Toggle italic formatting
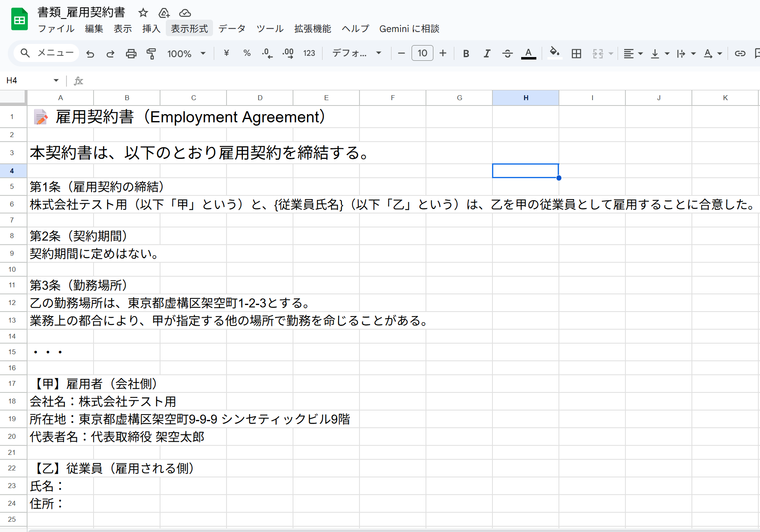 (487, 54)
